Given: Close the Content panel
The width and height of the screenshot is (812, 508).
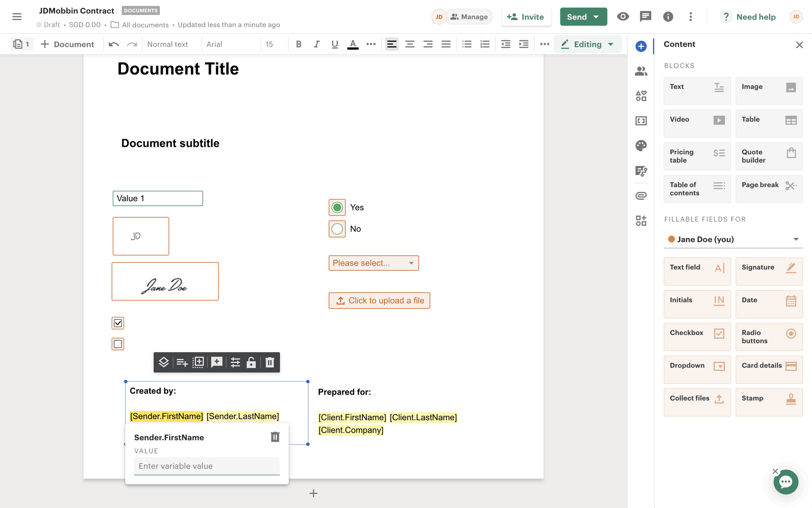Looking at the screenshot, I should point(799,44).
